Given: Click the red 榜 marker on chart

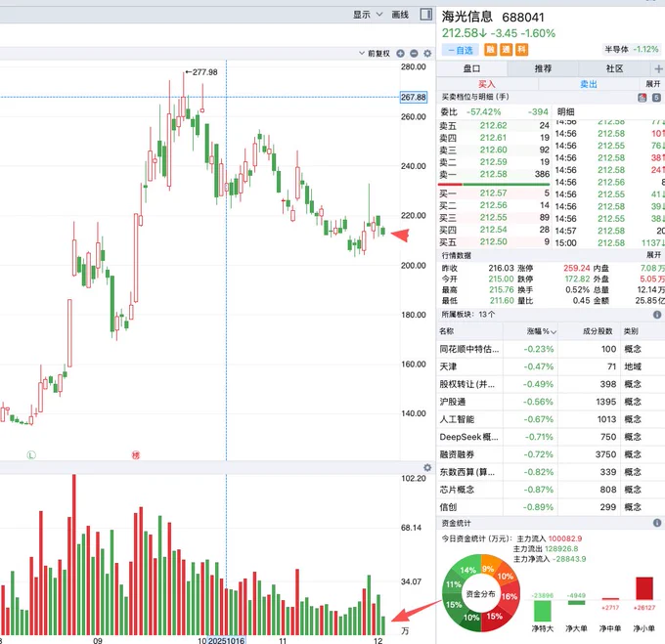Looking at the screenshot, I should point(136,455).
